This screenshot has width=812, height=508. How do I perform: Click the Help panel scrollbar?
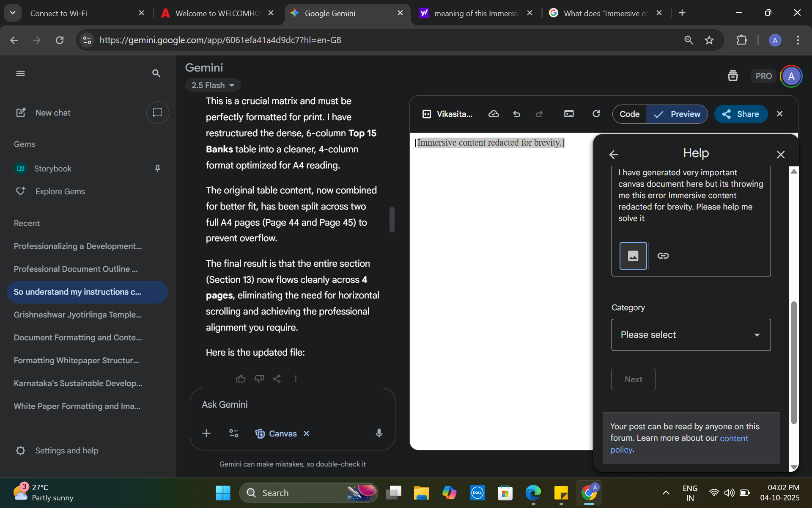794,362
